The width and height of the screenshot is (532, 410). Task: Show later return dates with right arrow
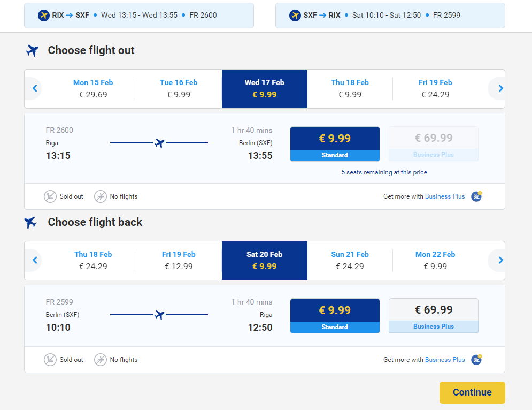[501, 261]
